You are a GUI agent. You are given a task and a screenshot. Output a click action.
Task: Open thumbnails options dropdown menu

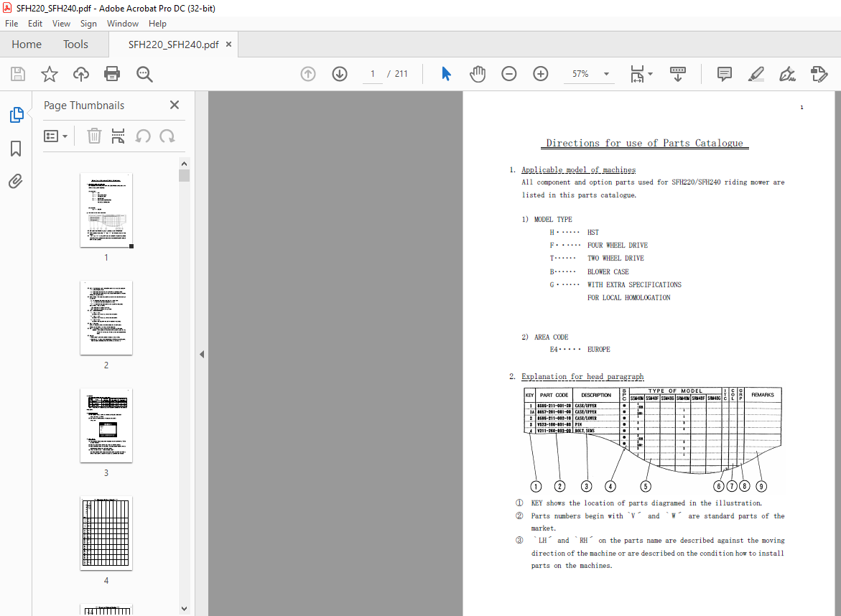[56, 136]
